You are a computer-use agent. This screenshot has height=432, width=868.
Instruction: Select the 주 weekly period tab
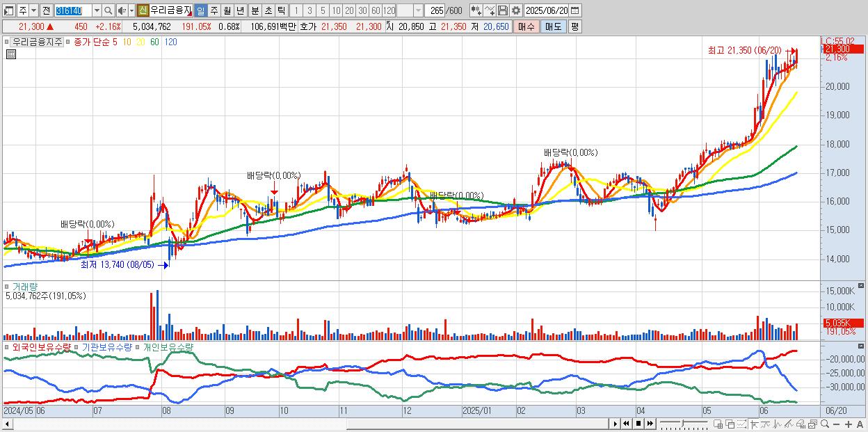[x=214, y=10]
